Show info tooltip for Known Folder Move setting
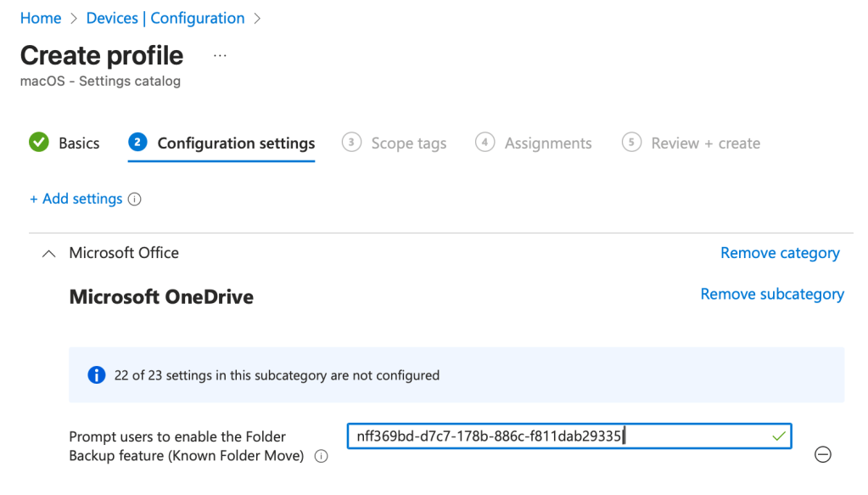The height and width of the screenshot is (495, 868). pos(321,457)
